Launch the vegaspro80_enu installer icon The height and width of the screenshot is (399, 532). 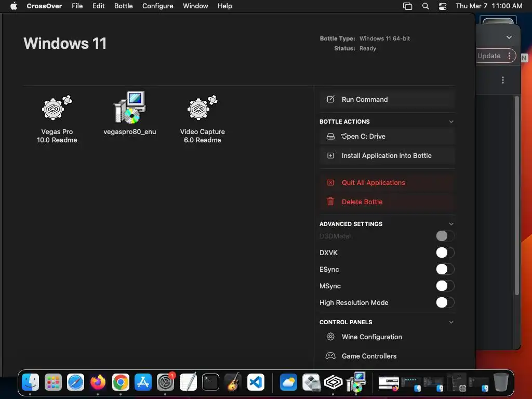[129, 107]
